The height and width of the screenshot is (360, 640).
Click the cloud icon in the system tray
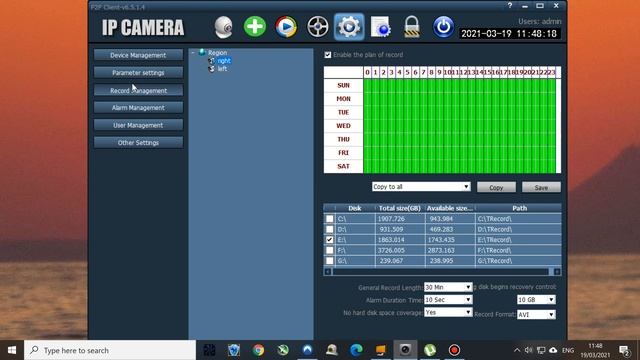(553, 350)
